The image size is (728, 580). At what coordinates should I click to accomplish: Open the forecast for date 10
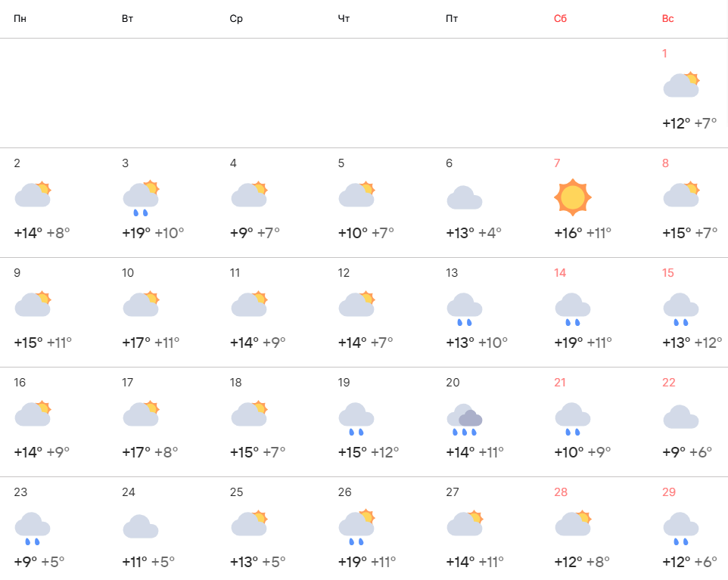(128, 273)
